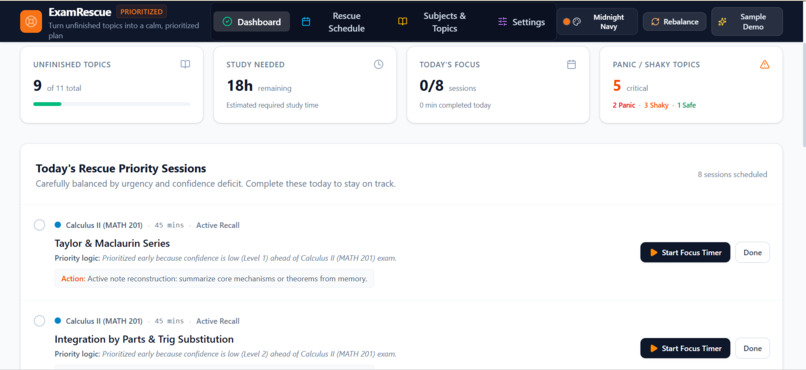Click the ExamRescue app title
The width and height of the screenshot is (806, 370).
point(80,12)
